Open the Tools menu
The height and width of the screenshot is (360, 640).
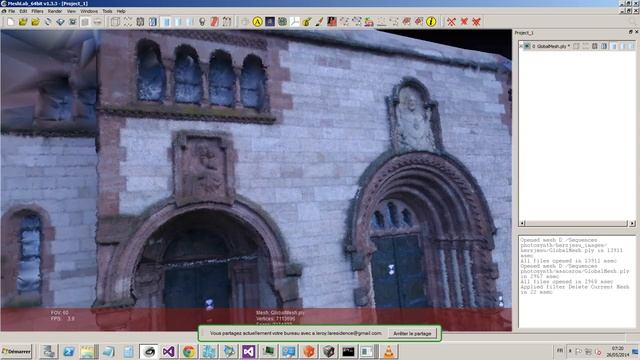tap(107, 11)
